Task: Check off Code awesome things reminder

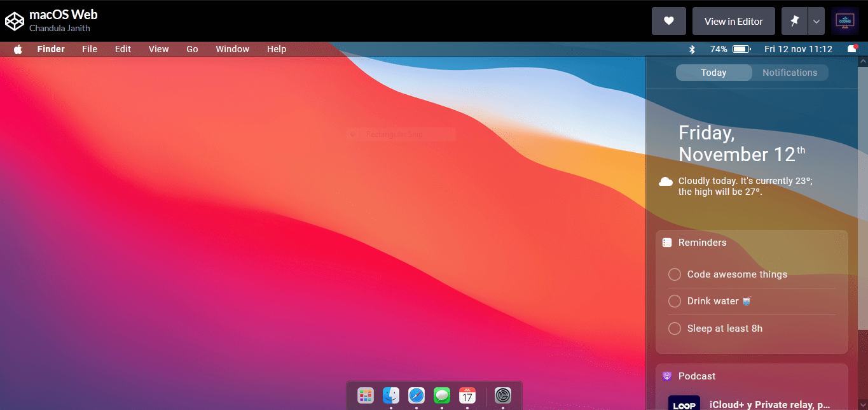Action: pos(675,274)
